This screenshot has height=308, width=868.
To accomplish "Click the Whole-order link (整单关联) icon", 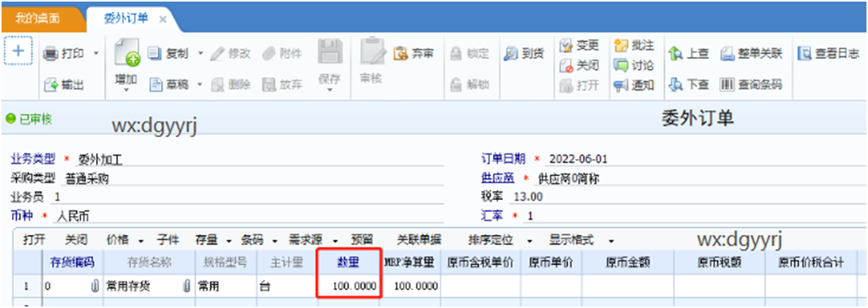I will click(x=728, y=54).
